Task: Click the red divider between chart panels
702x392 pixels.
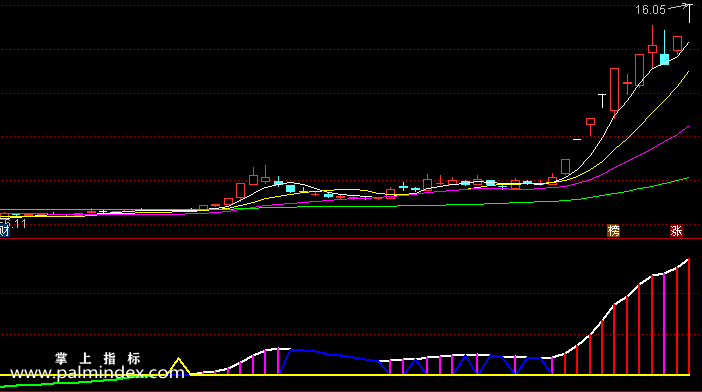Action: click(351, 239)
